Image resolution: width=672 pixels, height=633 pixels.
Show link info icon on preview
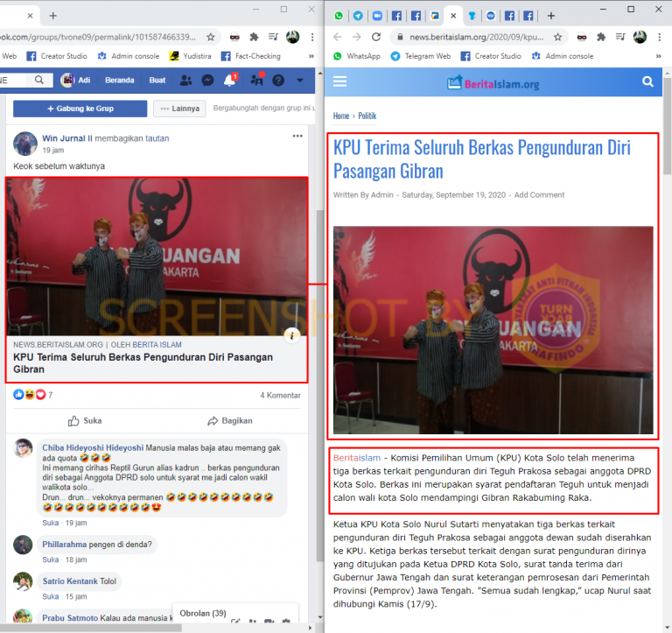pyautogui.click(x=292, y=336)
